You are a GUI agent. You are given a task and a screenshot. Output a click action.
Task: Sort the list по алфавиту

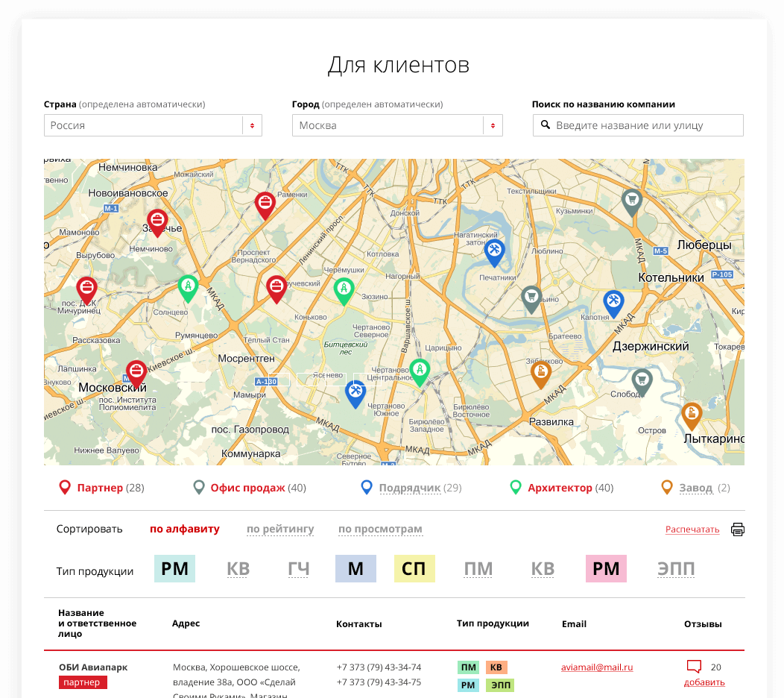[x=185, y=529]
